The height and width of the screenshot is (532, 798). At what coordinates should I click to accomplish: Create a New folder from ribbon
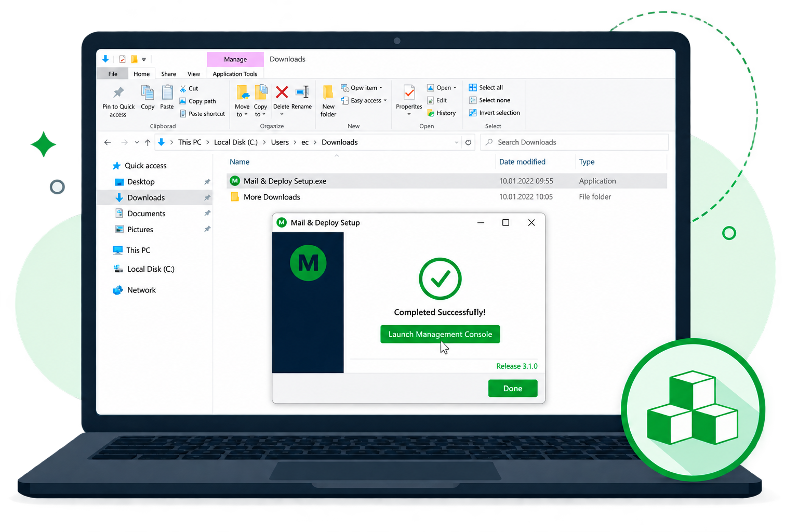(328, 100)
